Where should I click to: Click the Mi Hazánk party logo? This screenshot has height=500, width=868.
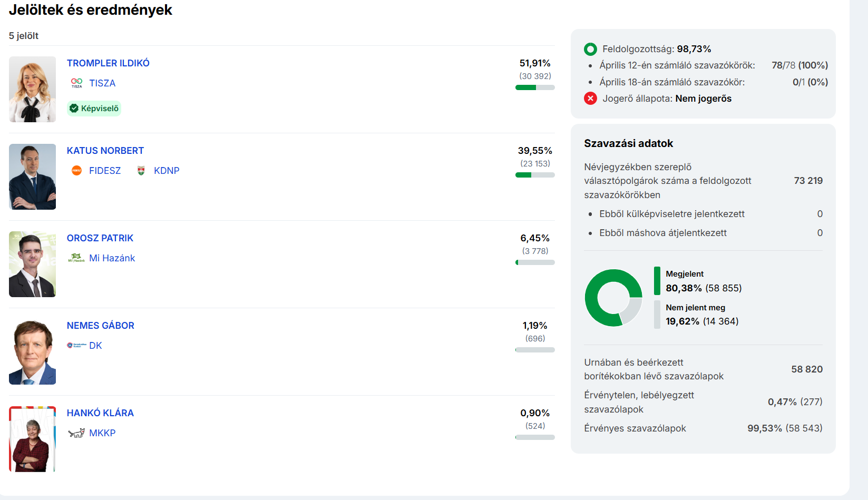click(76, 258)
